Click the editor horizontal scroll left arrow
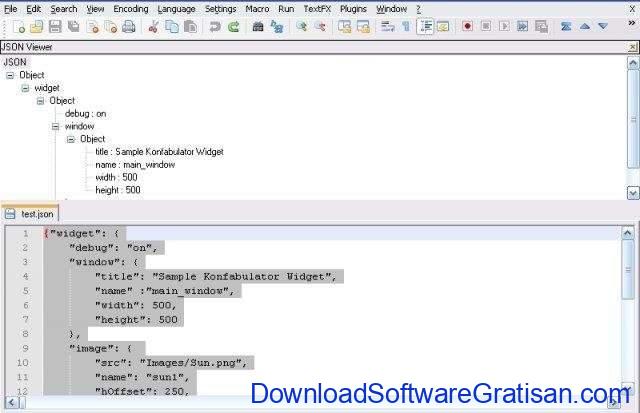Screen dimensions: 640x413 click(12, 403)
